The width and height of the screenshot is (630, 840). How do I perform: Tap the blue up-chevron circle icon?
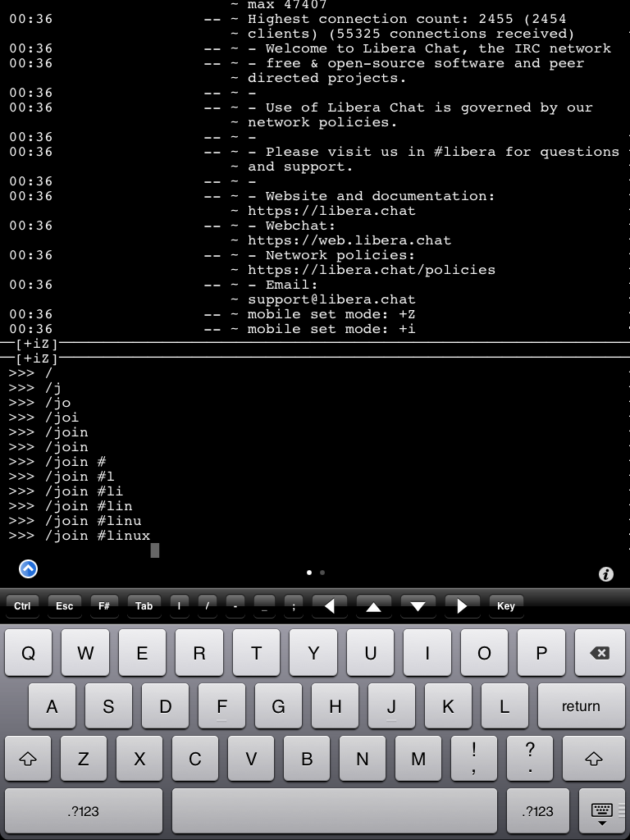(28, 569)
